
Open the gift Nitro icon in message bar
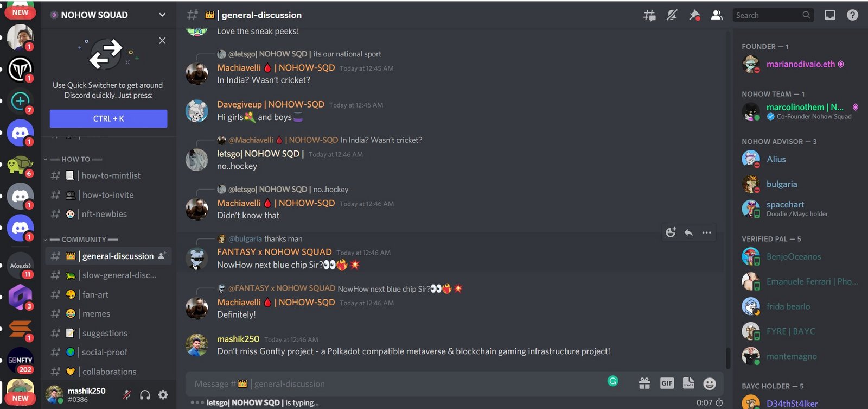644,383
